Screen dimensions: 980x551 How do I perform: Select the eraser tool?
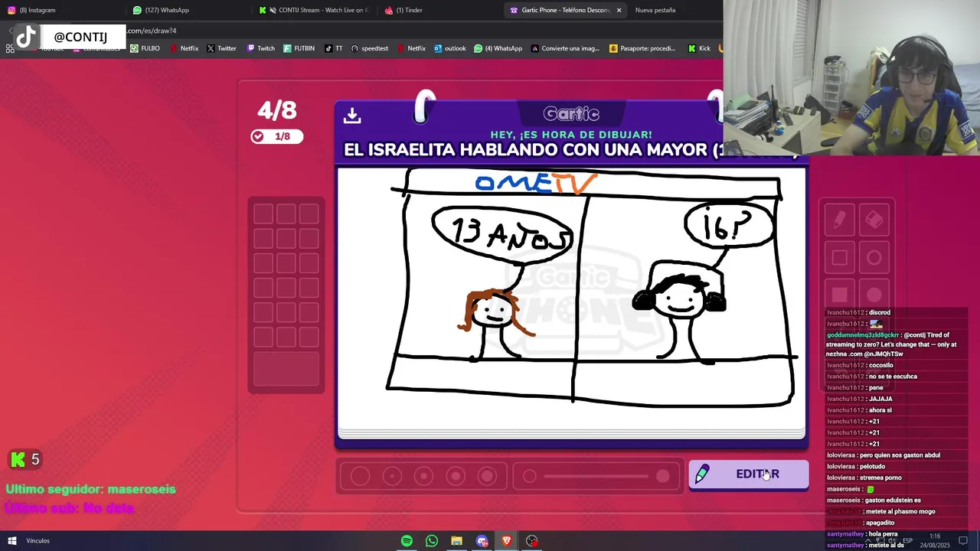(874, 220)
